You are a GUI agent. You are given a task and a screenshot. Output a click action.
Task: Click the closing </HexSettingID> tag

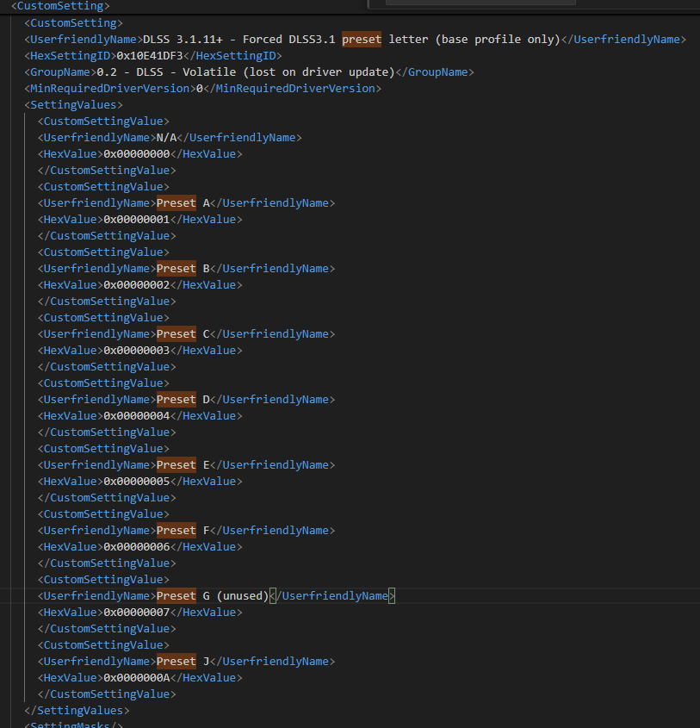(x=232, y=56)
